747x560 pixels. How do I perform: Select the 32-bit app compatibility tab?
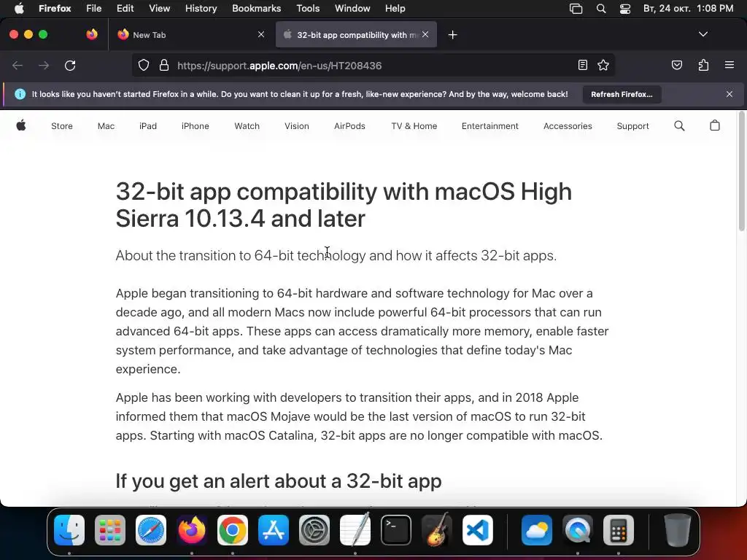pos(356,35)
